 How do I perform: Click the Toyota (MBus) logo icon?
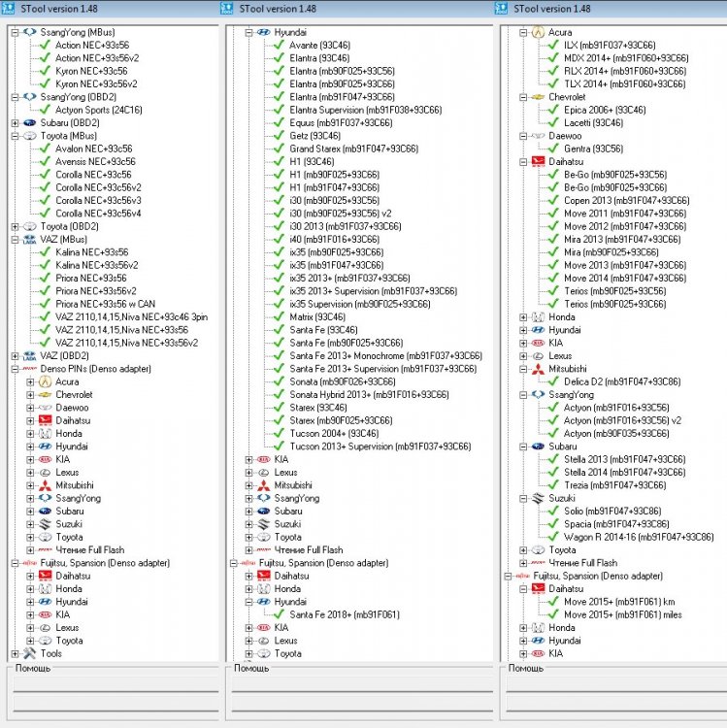[x=30, y=136]
